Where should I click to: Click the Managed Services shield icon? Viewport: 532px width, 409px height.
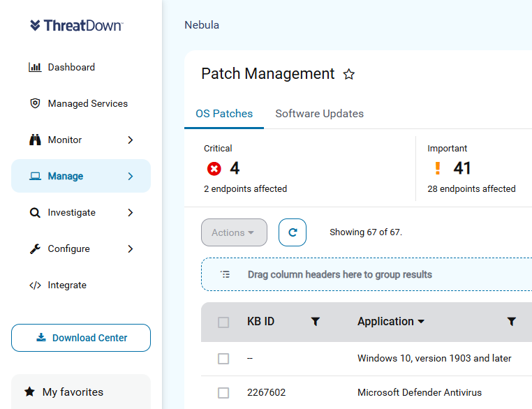click(x=35, y=103)
